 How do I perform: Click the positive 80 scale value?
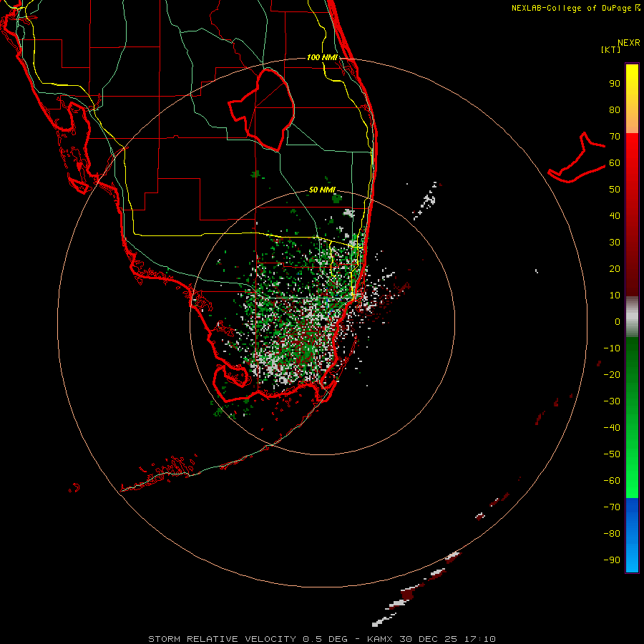[615, 110]
